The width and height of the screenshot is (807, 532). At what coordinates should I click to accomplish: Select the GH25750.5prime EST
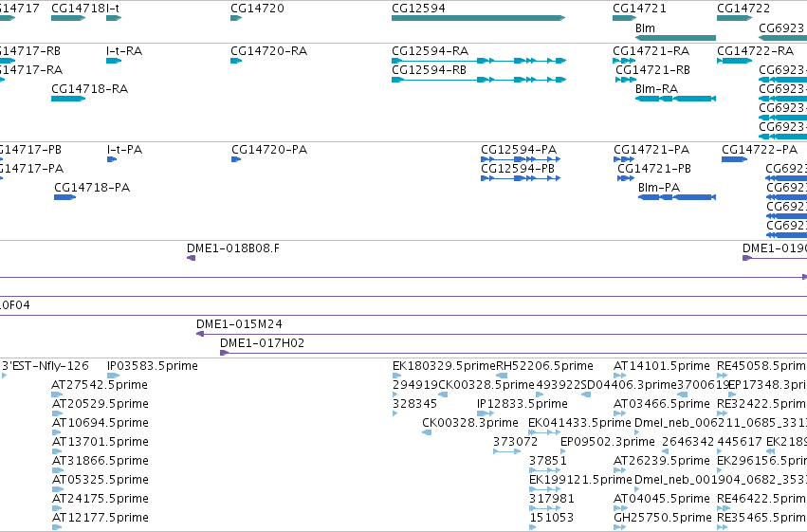(x=619, y=527)
